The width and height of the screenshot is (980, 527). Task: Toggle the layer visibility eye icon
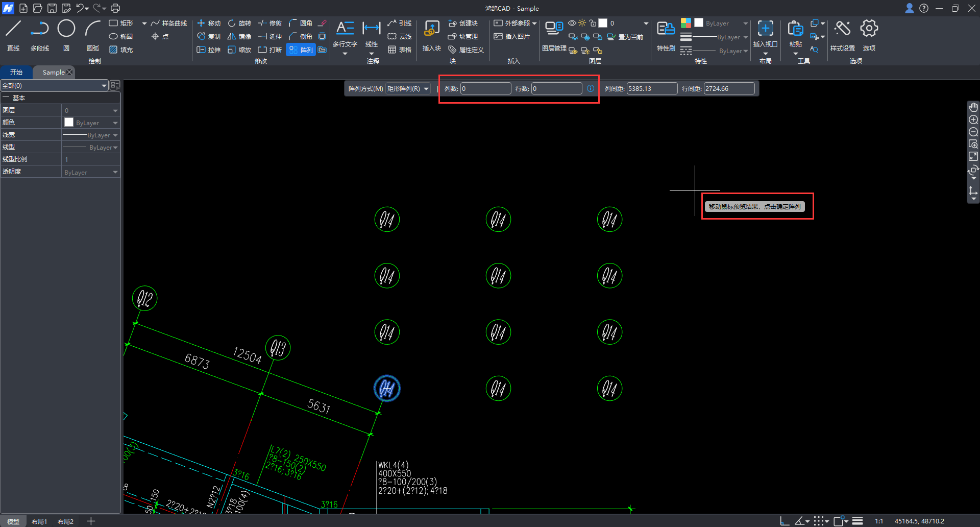[572, 23]
